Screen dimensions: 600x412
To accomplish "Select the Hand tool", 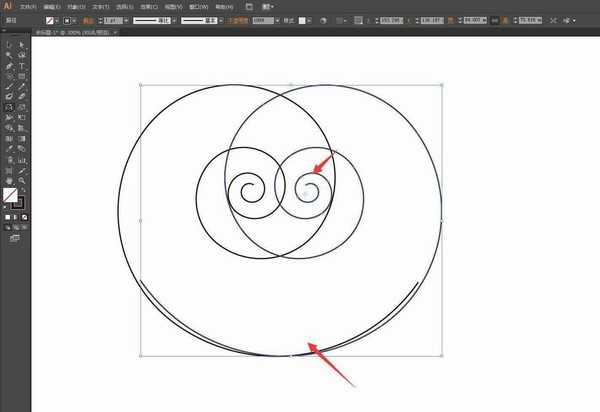I will click(8, 181).
